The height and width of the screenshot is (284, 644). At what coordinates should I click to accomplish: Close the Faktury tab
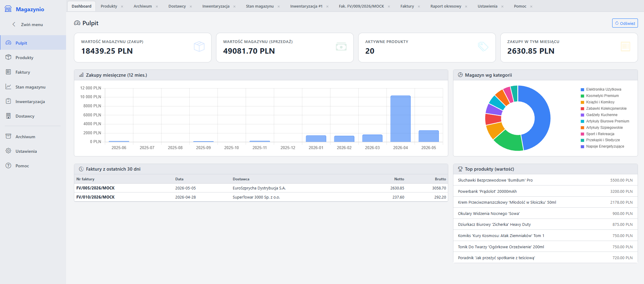click(419, 6)
